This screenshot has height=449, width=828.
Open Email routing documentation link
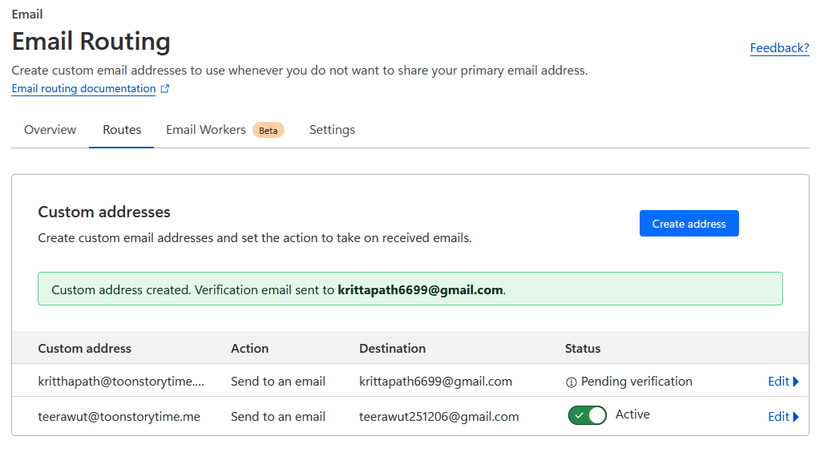click(x=84, y=89)
